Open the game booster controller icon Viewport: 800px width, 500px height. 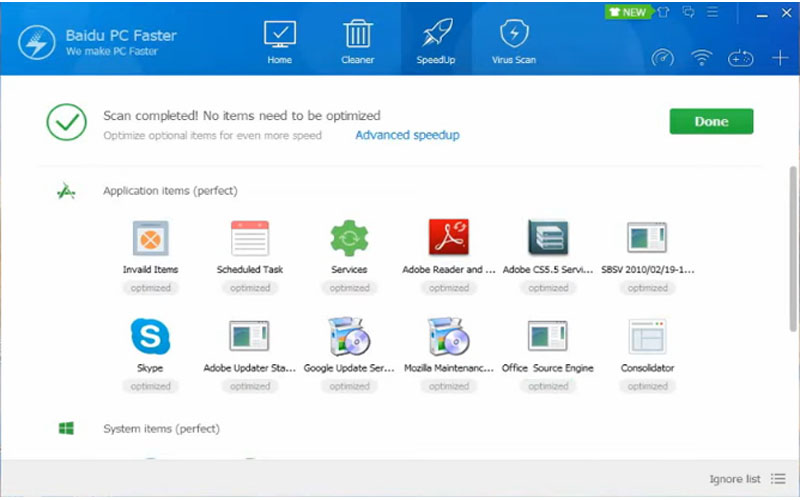pos(740,58)
